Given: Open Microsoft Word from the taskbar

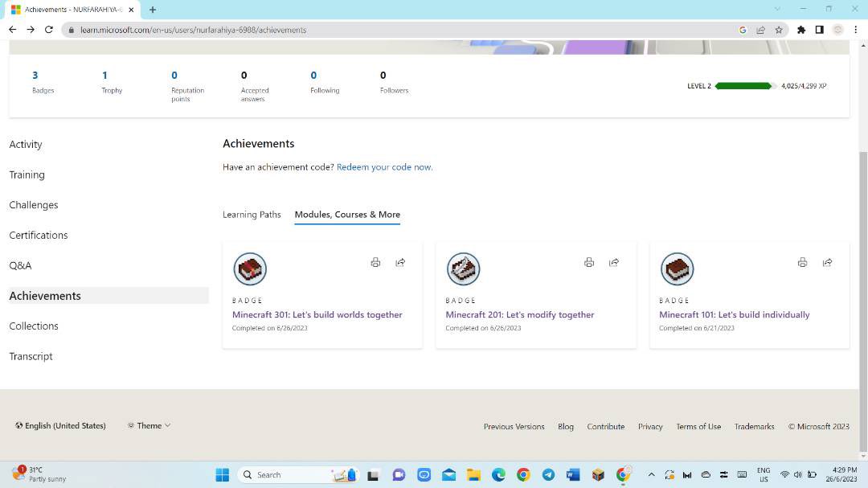Looking at the screenshot, I should coord(573,474).
